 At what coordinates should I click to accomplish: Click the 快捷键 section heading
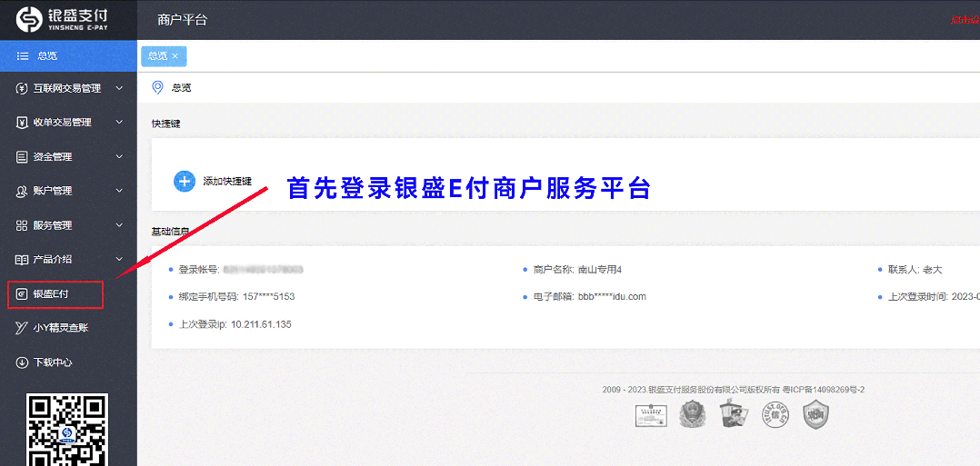pyautogui.click(x=165, y=124)
